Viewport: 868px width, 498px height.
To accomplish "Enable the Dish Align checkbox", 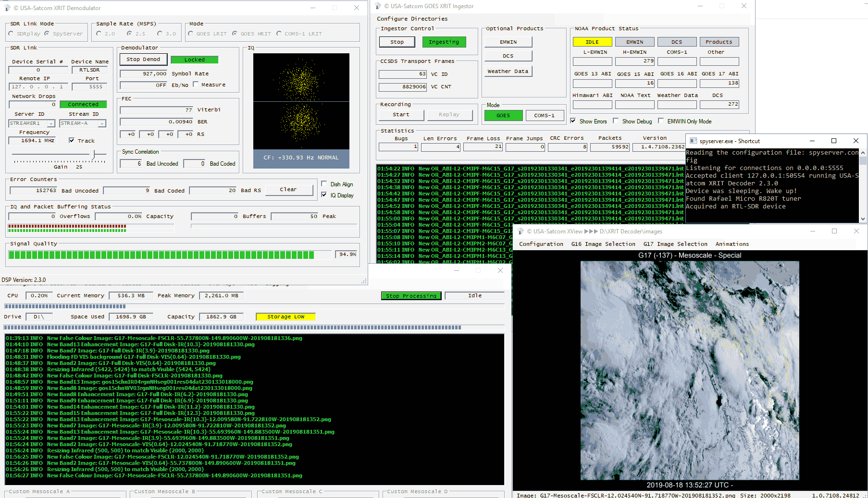I will (x=324, y=183).
